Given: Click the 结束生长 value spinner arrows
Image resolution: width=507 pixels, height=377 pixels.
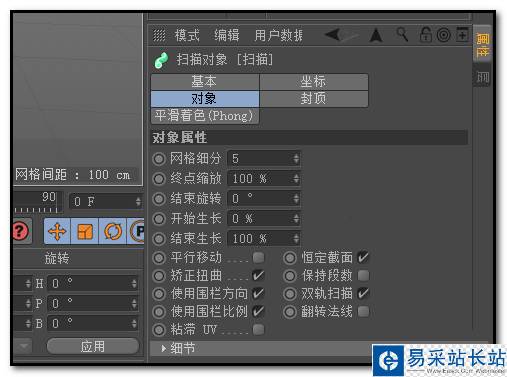Looking at the screenshot, I should [296, 238].
